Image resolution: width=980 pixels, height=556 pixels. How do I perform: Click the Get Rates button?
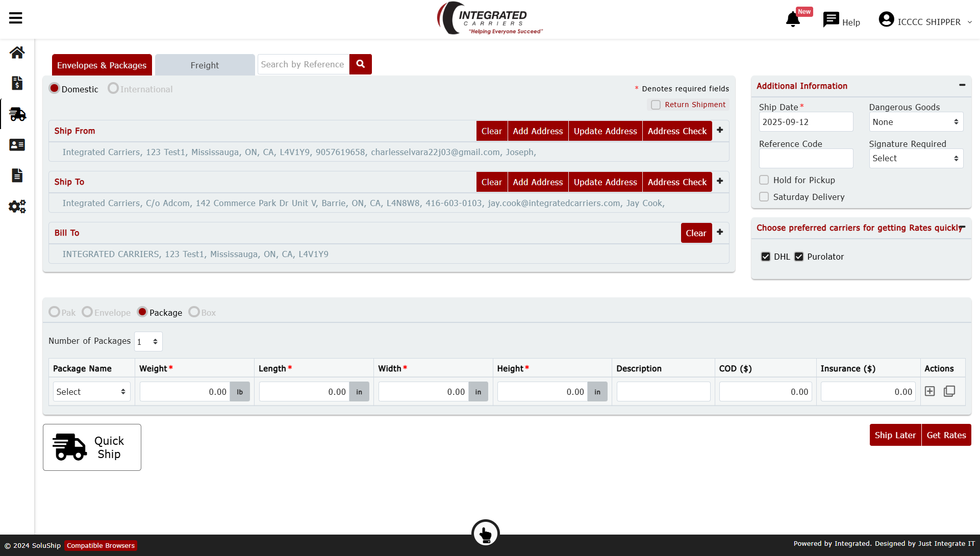pyautogui.click(x=946, y=435)
